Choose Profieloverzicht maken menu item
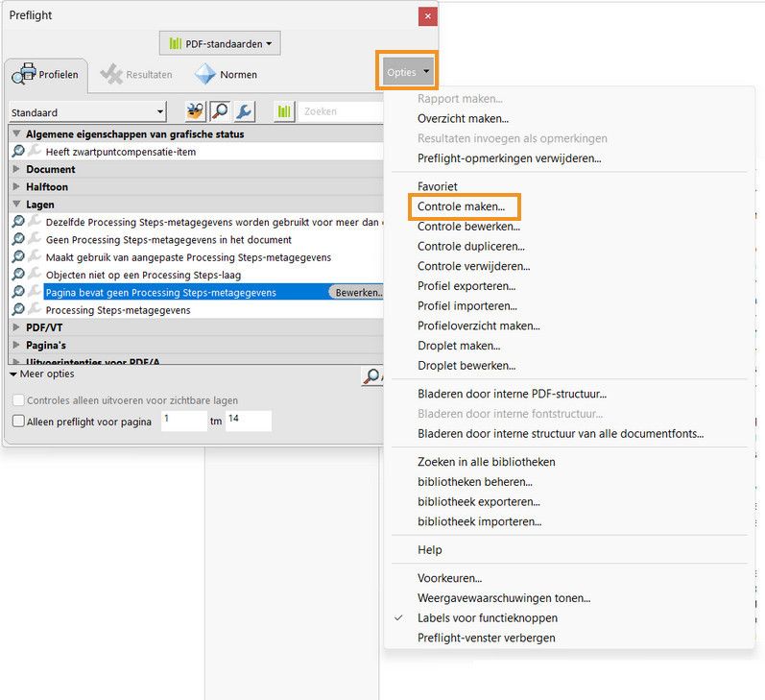The width and height of the screenshot is (765, 700). [x=479, y=326]
